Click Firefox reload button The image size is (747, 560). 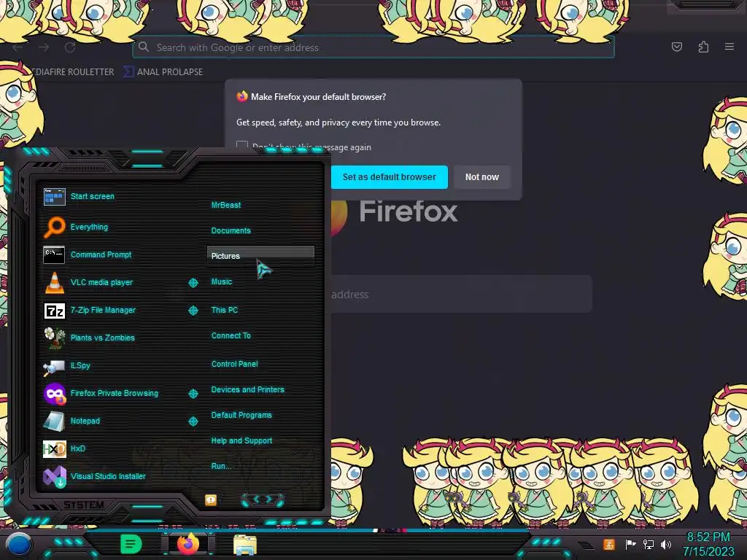coord(70,47)
